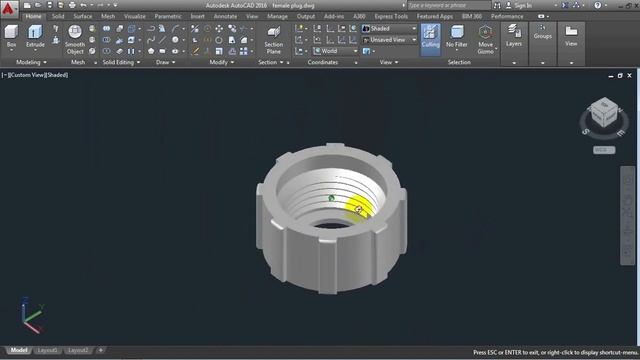Click the BIM 360 ribbon tab
Screen dimensions: 640x360
tap(472, 16)
